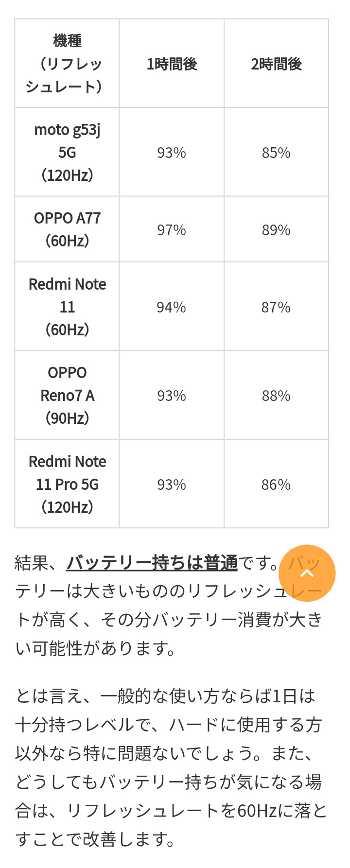
Task: Click the OPPO A77 (60Hz) cell
Action: (x=67, y=229)
